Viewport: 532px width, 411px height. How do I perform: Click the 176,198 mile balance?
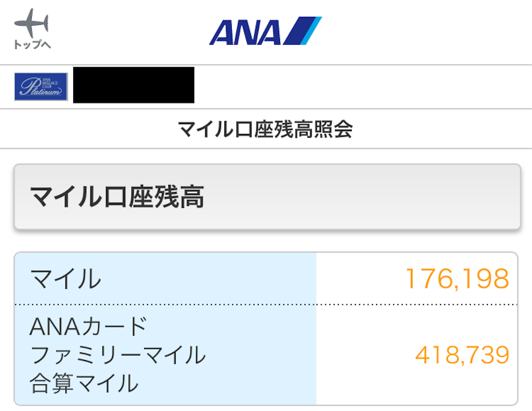coord(457,279)
